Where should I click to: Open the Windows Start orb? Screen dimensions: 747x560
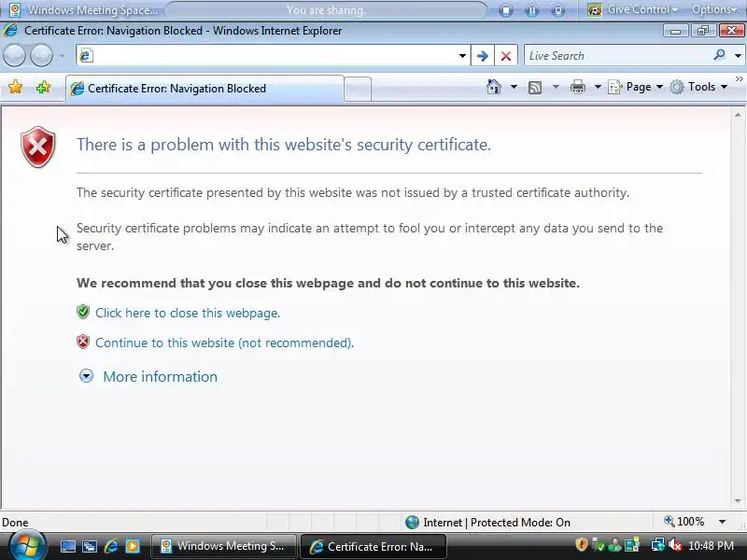[x=27, y=546]
